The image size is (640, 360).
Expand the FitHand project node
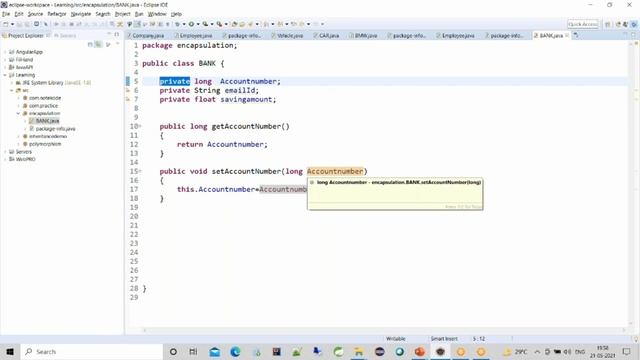(x=5, y=60)
